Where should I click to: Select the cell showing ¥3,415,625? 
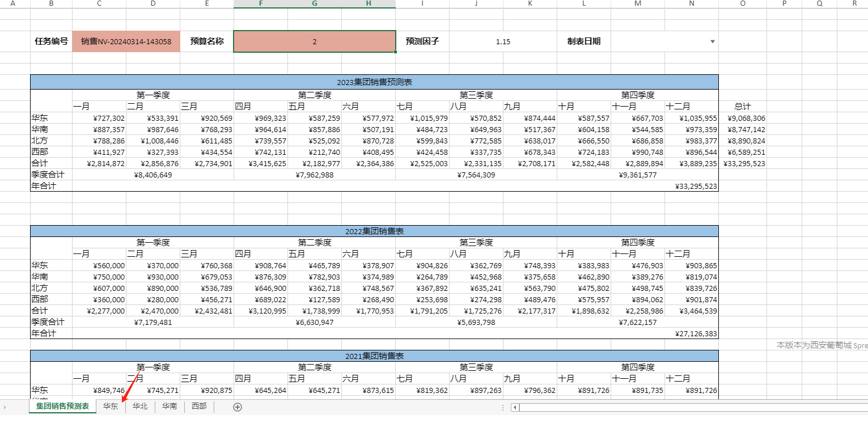(261, 164)
